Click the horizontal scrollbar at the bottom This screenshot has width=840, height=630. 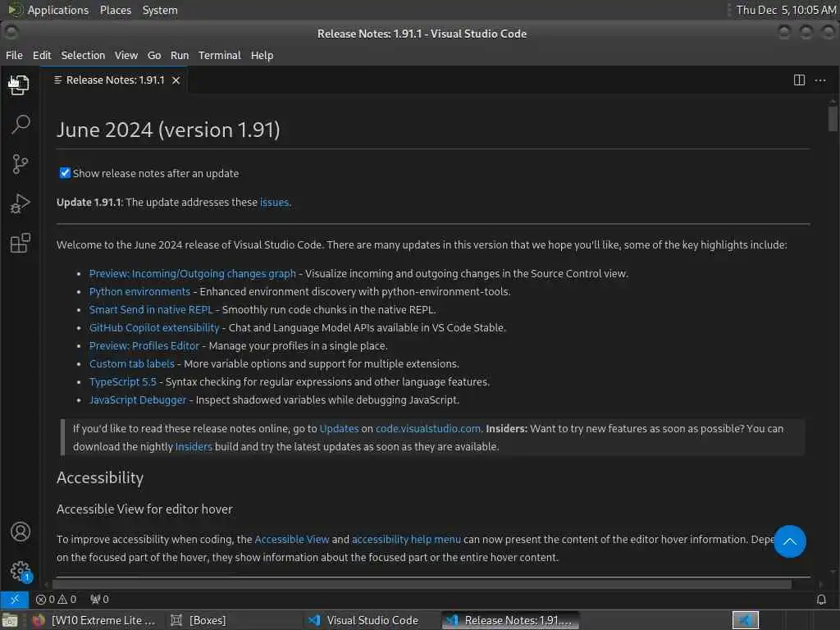pyautogui.click(x=422, y=584)
